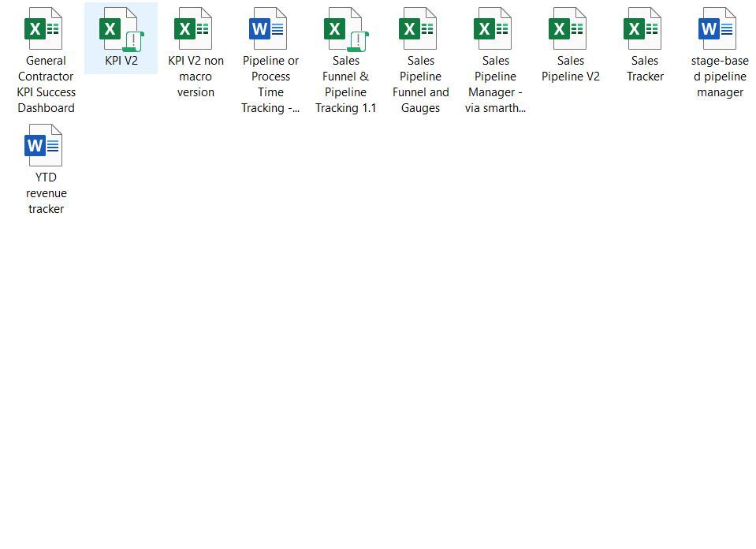This screenshot has height=549, width=756.
Task: Click the 'Sales Pipeline V2' file name text
Action: tap(570, 69)
